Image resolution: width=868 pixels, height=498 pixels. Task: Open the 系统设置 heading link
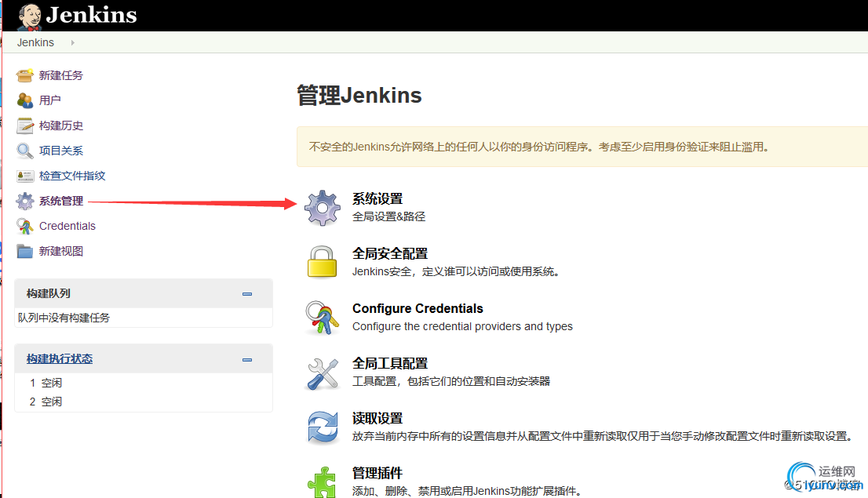(377, 198)
